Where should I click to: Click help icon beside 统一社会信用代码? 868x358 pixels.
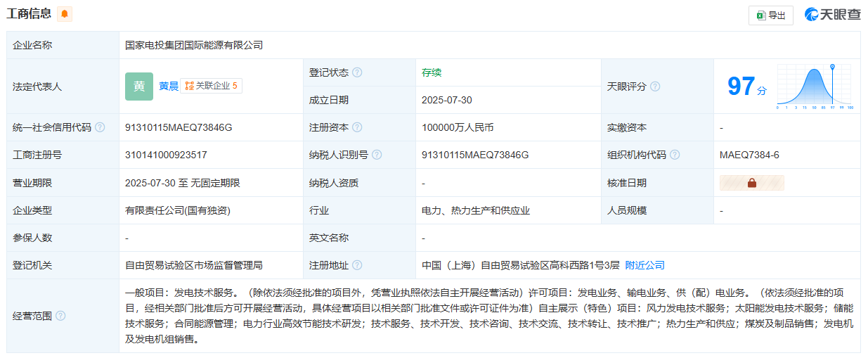tap(100, 127)
